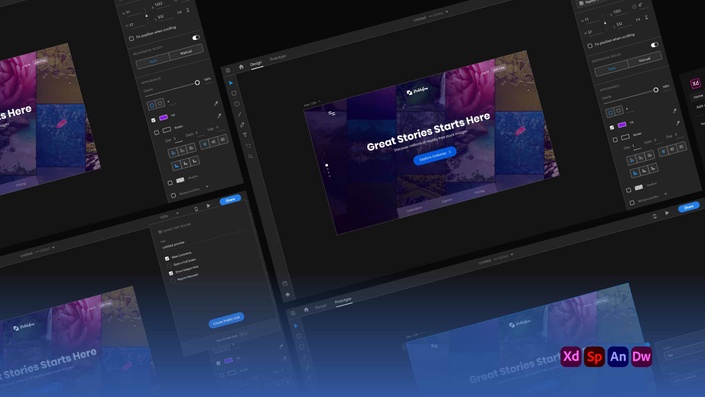The image size is (705, 397).
Task: Enable Open in Full Screen checkbox
Action: tap(169, 266)
